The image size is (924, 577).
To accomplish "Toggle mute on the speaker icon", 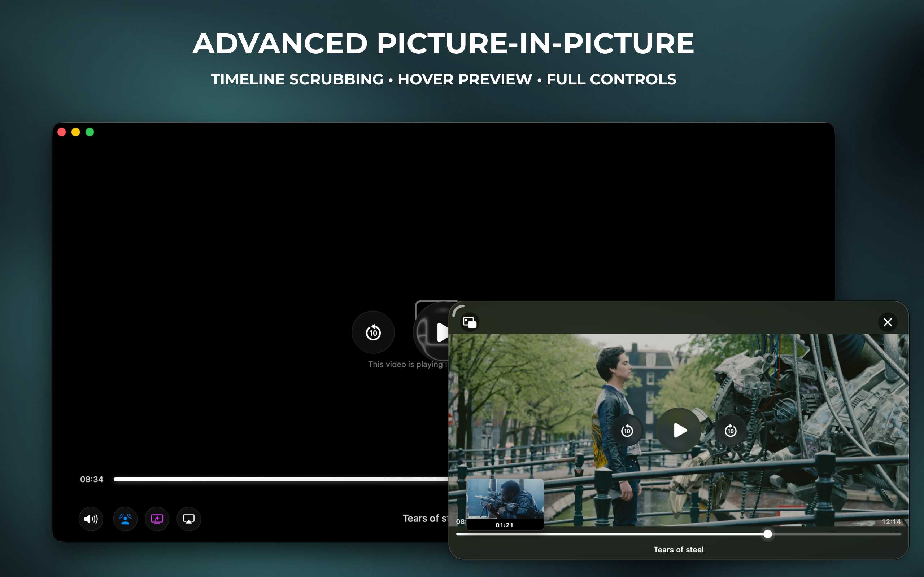I will [x=91, y=519].
